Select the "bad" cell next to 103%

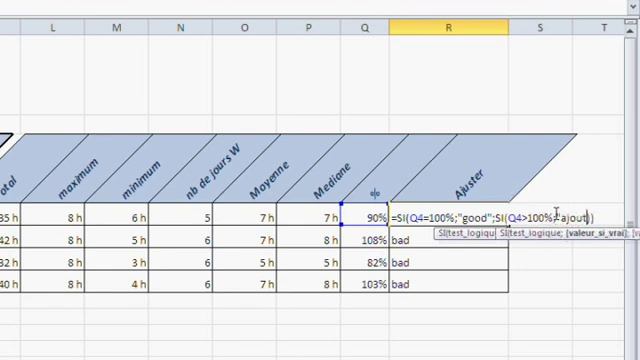tap(449, 281)
